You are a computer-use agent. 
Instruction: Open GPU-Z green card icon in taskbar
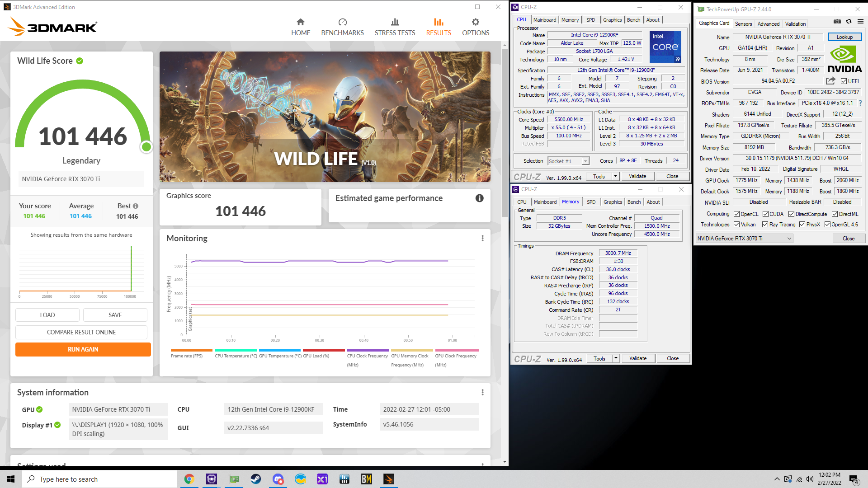(234, 479)
